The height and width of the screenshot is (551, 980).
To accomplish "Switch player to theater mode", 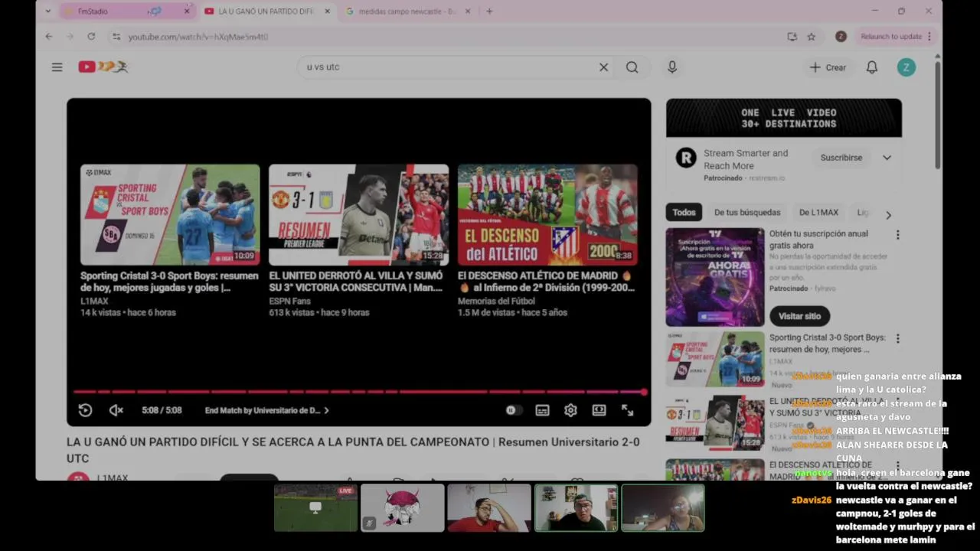I will click(x=599, y=410).
